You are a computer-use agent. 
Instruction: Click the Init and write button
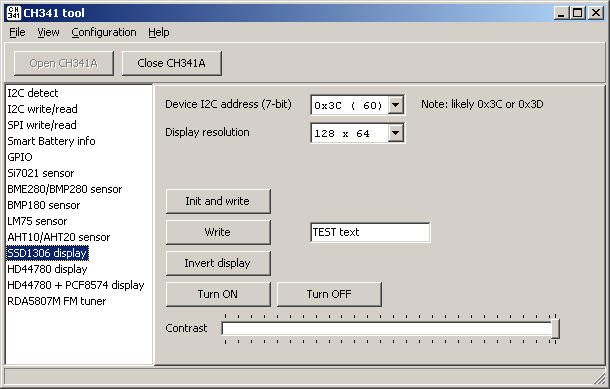coord(218,201)
